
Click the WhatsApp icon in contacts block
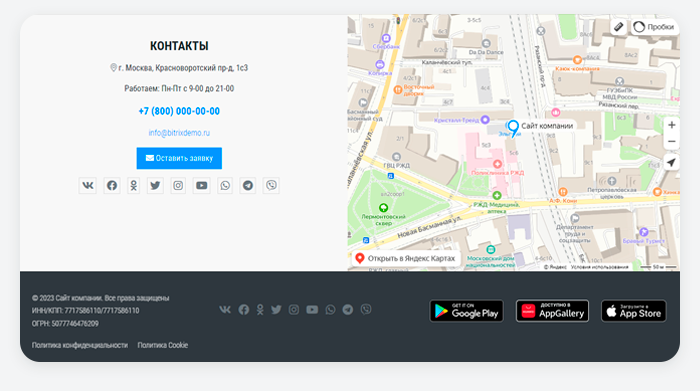225,185
